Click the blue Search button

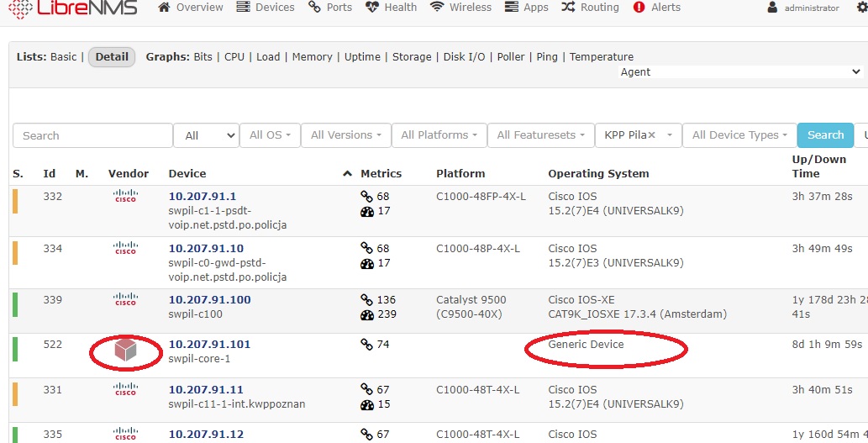pos(825,135)
